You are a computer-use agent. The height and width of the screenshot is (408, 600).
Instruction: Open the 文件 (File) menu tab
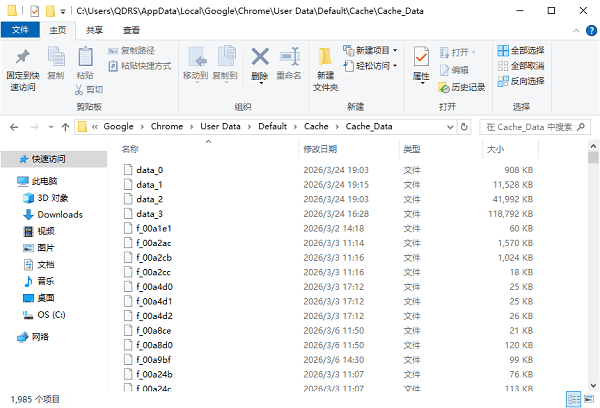pyautogui.click(x=20, y=31)
